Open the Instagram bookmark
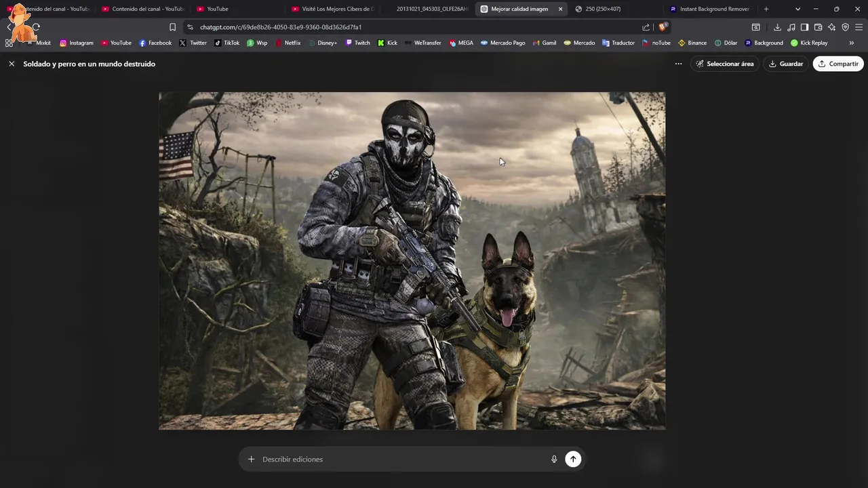Viewport: 868px width, 488px height. click(77, 43)
